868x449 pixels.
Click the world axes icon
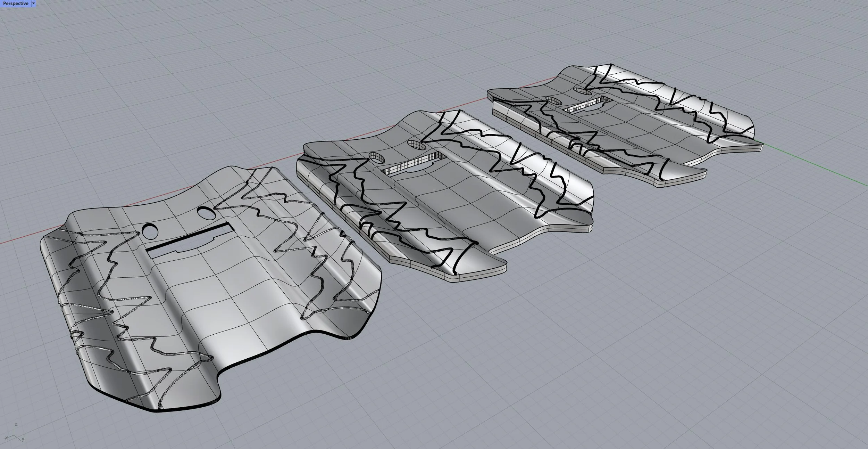[x=14, y=432]
